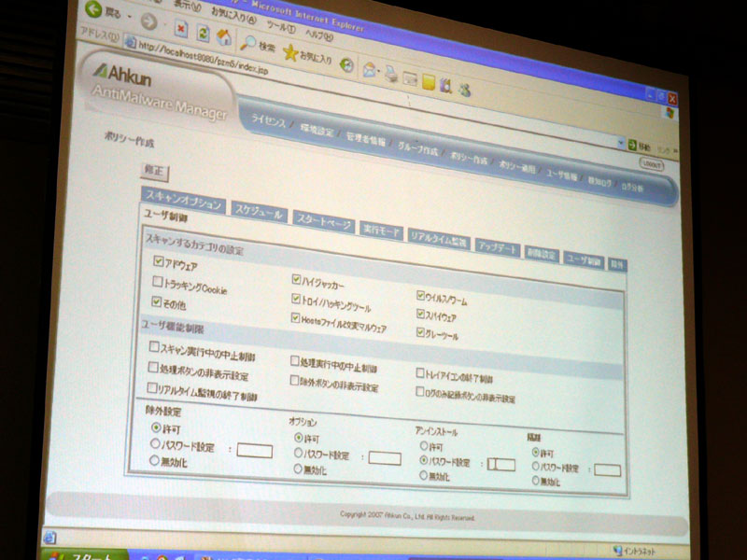Click the アンインストール password input field
747x560 pixels.
tap(501, 464)
